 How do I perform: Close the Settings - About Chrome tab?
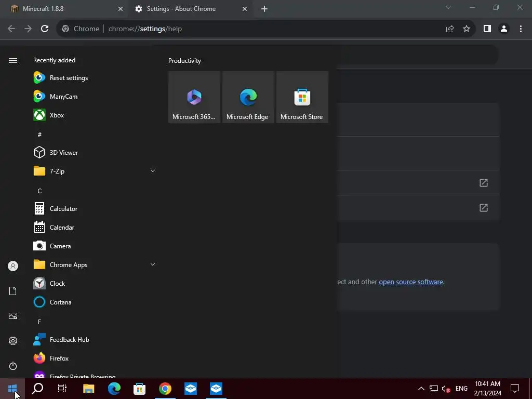point(245,9)
